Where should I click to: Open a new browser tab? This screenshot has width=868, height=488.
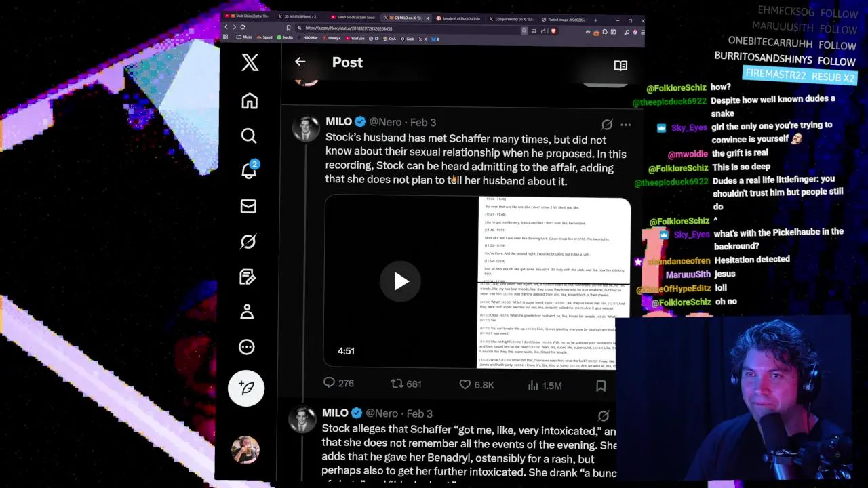coord(595,20)
